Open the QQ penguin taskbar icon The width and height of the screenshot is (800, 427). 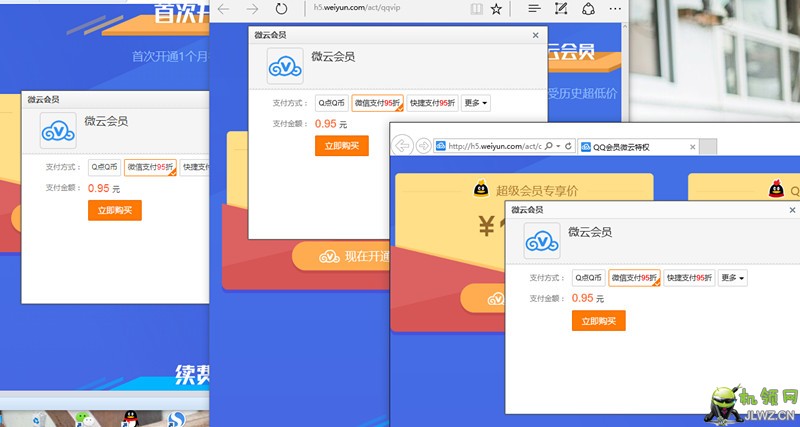(x=131, y=419)
